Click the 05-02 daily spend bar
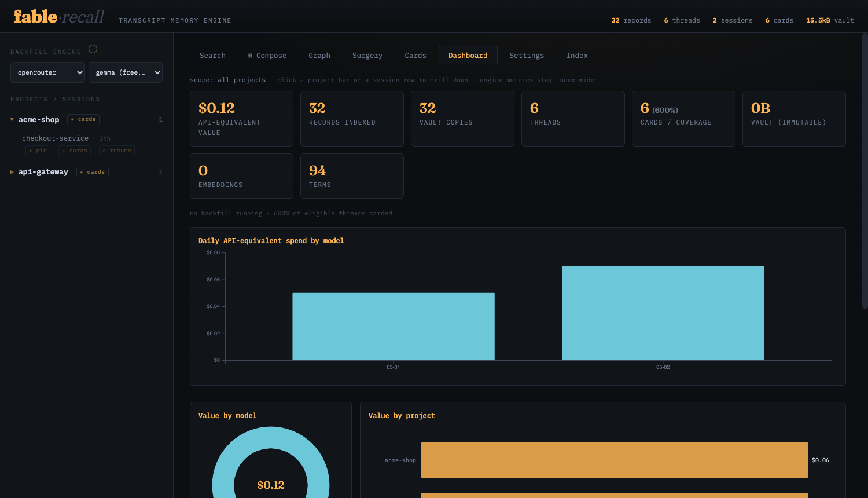This screenshot has height=498, width=868. pyautogui.click(x=663, y=313)
